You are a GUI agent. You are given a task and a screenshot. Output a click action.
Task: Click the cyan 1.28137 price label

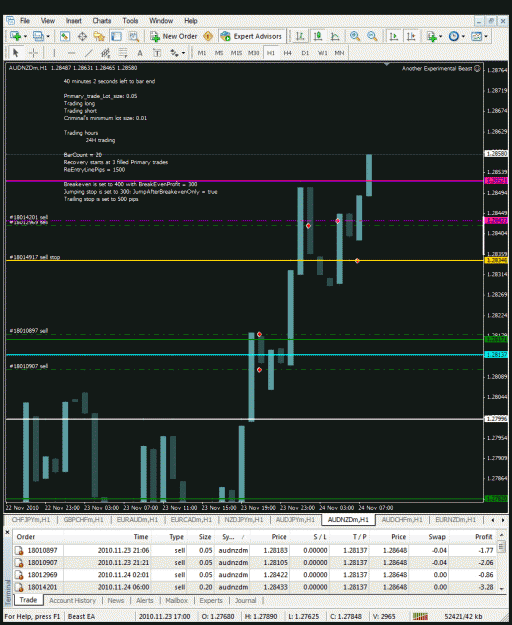click(496, 354)
